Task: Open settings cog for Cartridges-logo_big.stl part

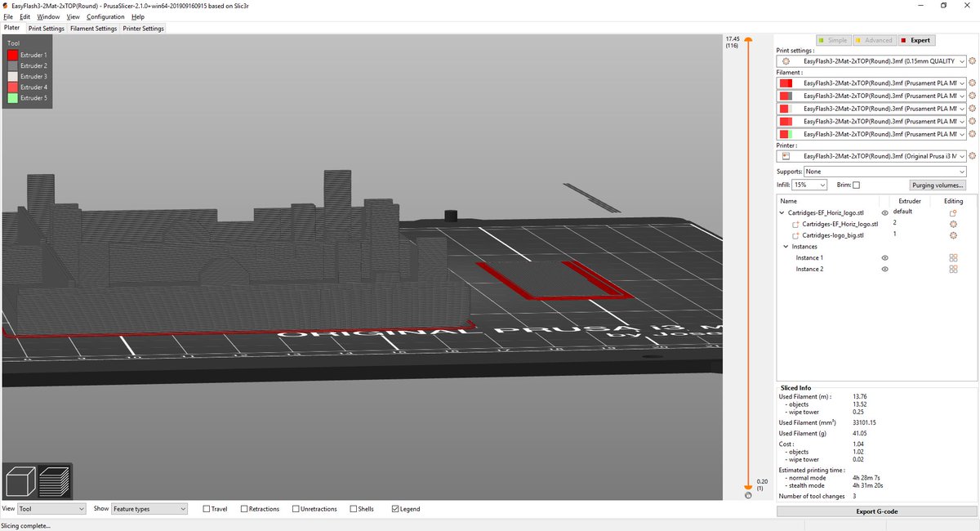Action: pos(953,235)
